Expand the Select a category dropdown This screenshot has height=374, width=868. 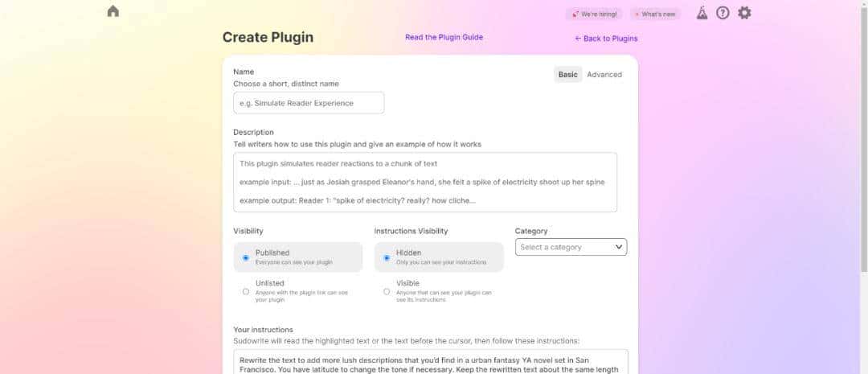[570, 247]
